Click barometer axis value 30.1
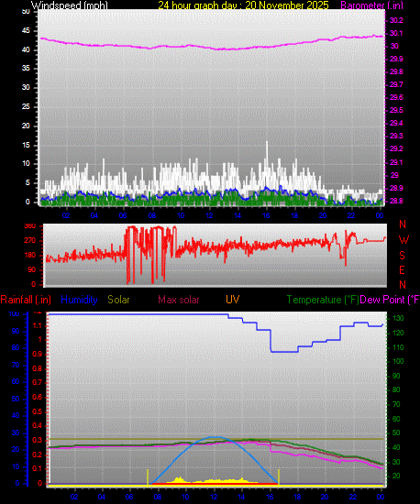This screenshot has width=420, height=504. (x=396, y=33)
